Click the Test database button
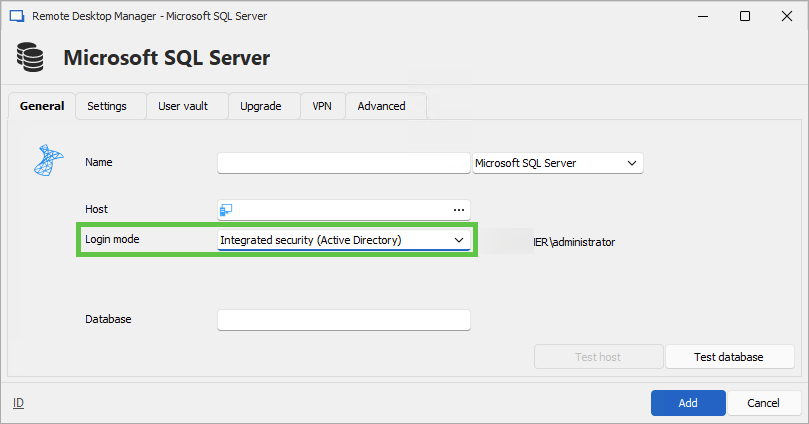809x424 pixels. [730, 357]
